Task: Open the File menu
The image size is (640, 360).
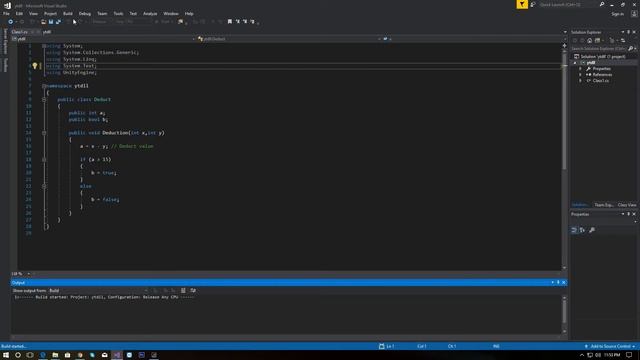Action: [6, 13]
